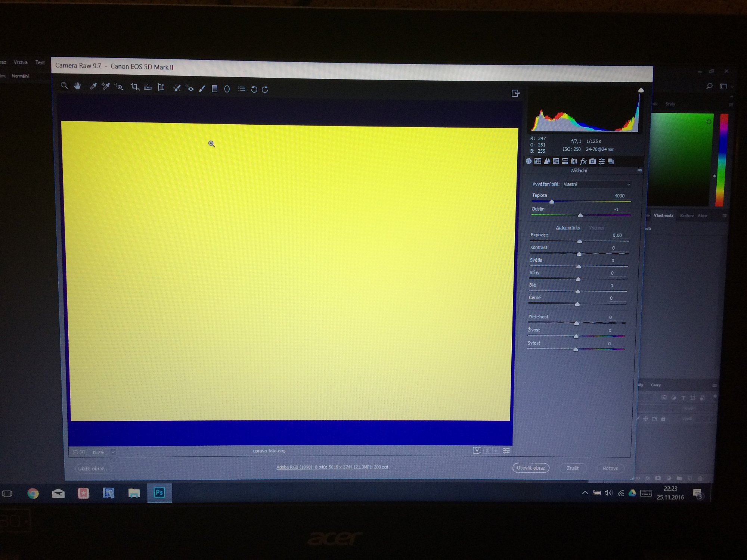This screenshot has width=747, height=560.
Task: Select the Color Sampler tool
Action: click(106, 87)
